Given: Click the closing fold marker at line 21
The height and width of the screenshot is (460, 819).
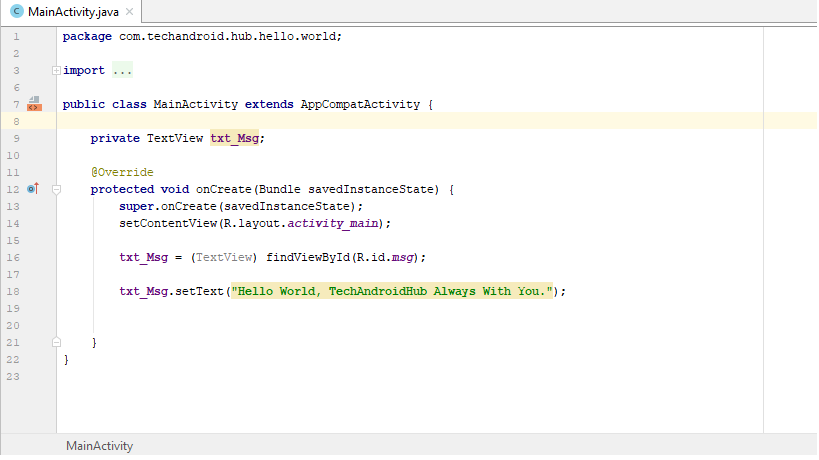Looking at the screenshot, I should 56,342.
